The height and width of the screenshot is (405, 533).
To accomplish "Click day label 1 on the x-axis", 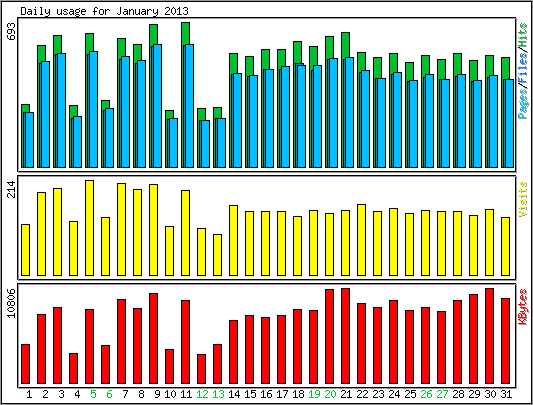I will pos(29,394).
